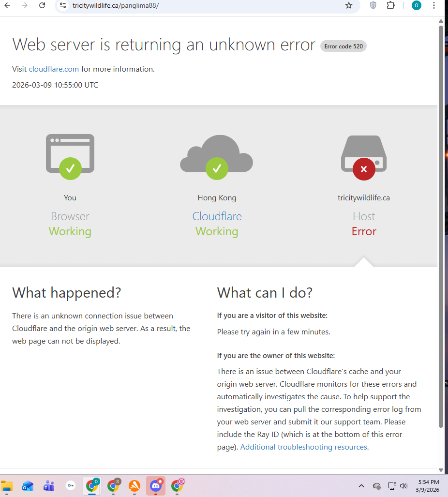Click the browser forward arrow

[24, 5]
